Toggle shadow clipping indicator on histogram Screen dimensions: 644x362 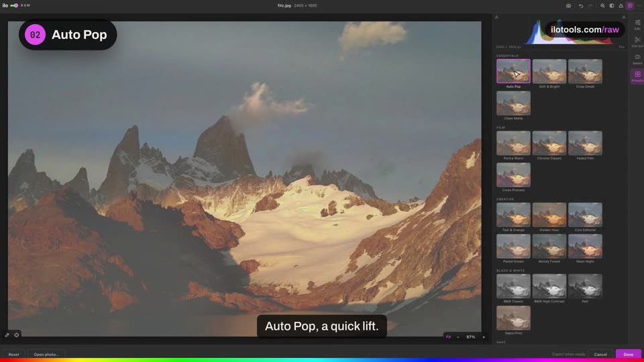[x=496, y=17]
